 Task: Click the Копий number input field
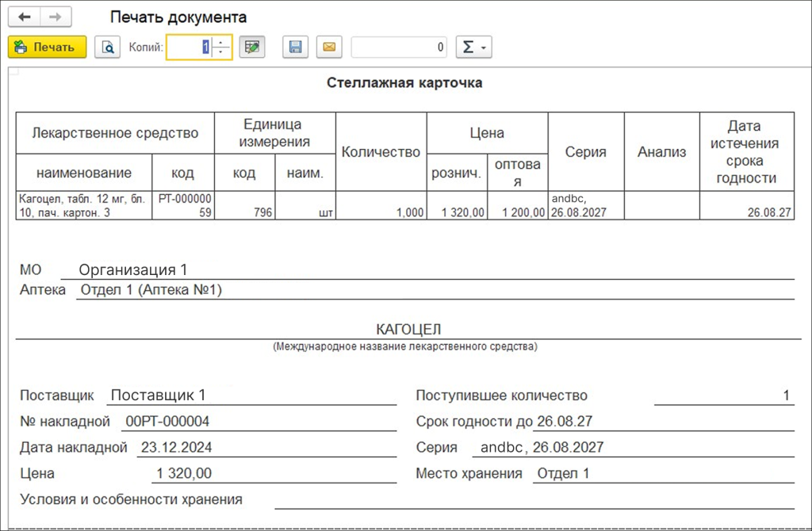188,48
